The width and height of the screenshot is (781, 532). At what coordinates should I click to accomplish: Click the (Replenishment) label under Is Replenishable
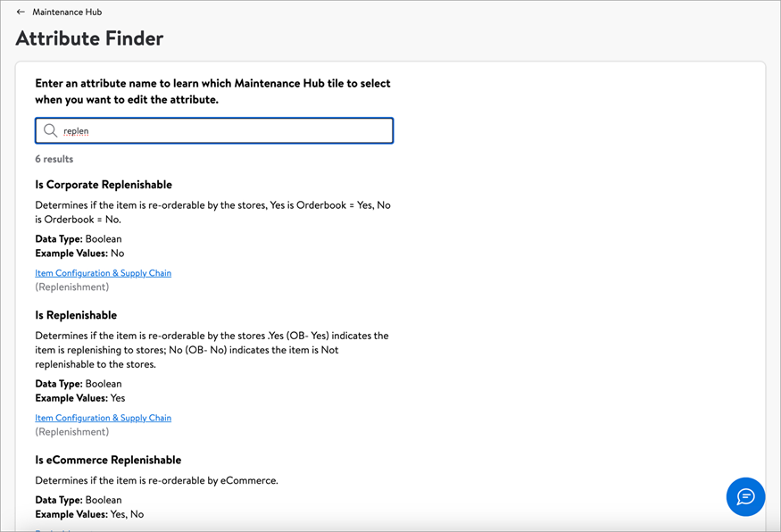(x=71, y=432)
